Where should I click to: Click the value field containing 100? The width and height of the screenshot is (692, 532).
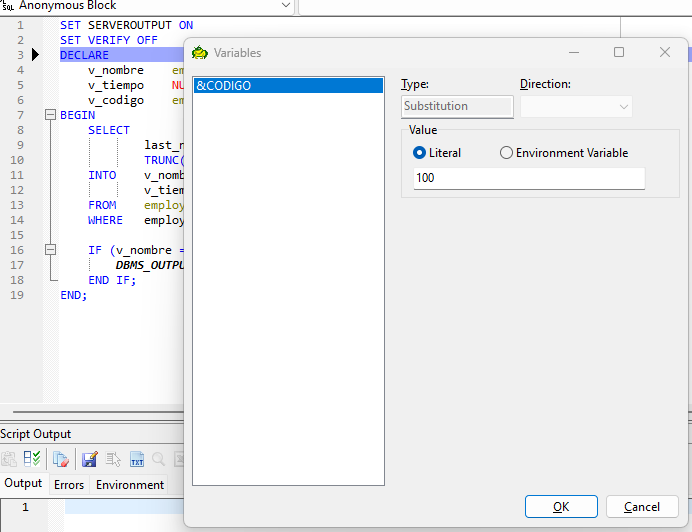pyautogui.click(x=528, y=178)
